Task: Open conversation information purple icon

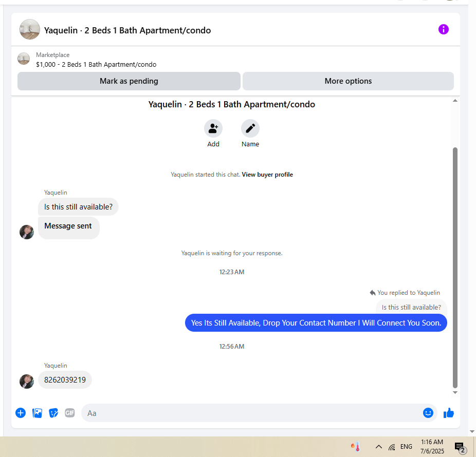Action: (x=443, y=29)
